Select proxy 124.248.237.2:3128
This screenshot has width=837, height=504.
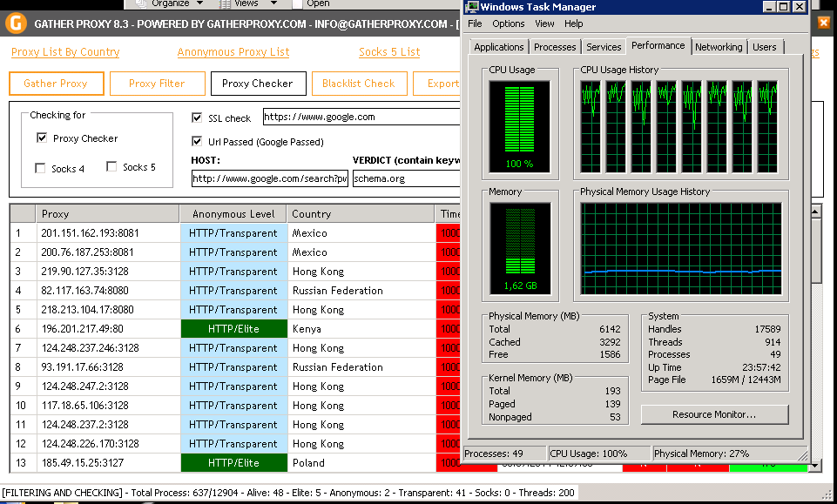84,425
